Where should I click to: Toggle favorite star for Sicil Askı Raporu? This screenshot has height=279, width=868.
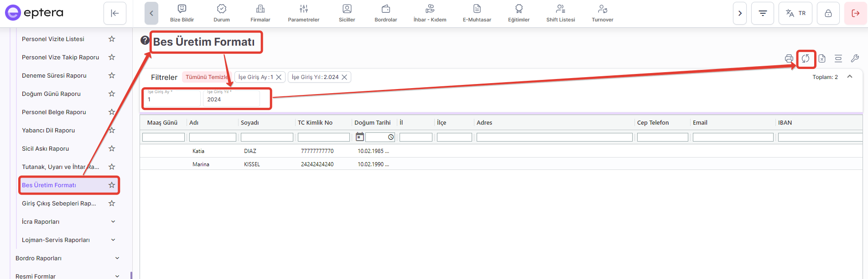(112, 148)
